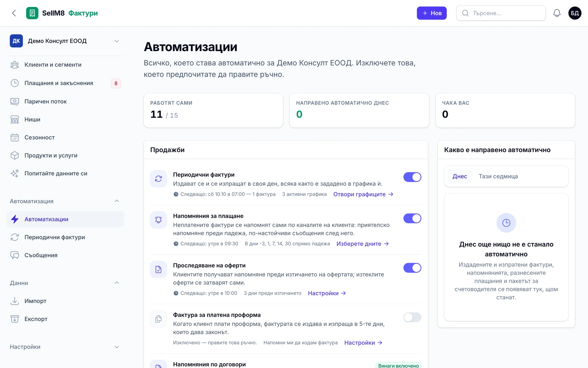Switch to the Днес tab
This screenshot has height=368, width=588.
tap(460, 176)
